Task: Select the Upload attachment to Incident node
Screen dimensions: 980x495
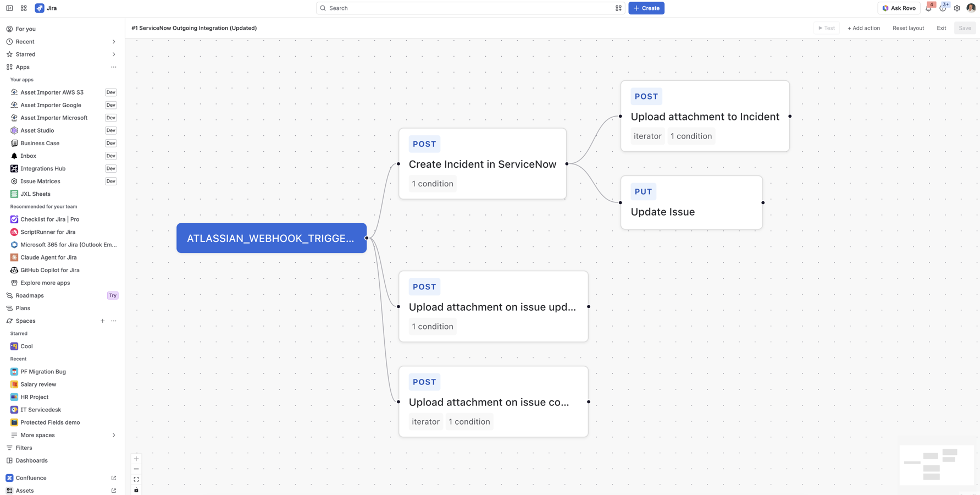Action: pyautogui.click(x=705, y=116)
